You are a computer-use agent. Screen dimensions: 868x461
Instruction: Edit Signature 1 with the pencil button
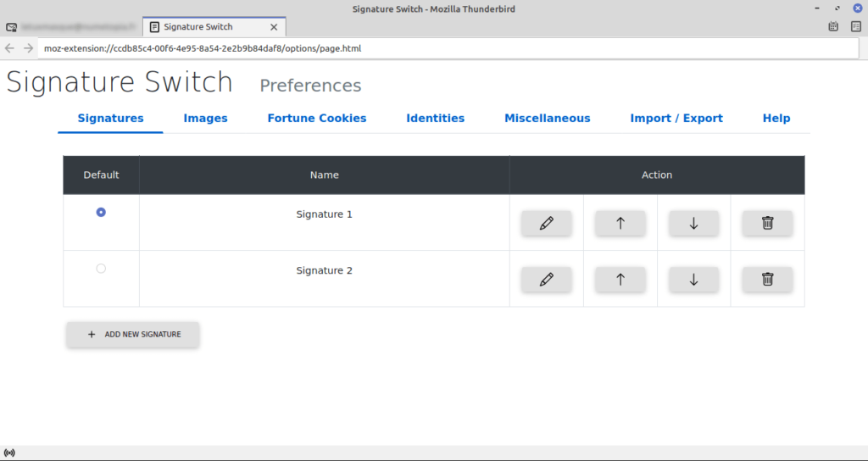[547, 223]
